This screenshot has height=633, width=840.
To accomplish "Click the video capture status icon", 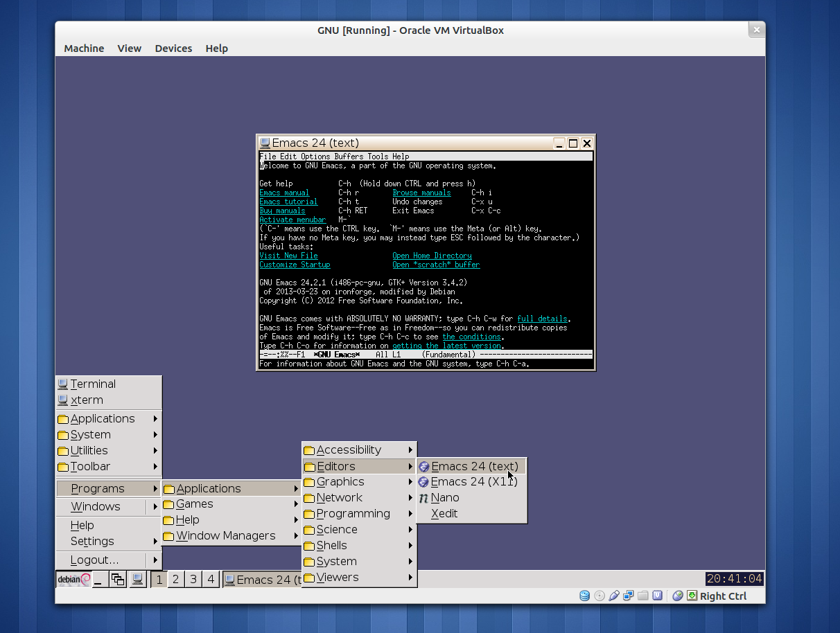I will point(657,596).
